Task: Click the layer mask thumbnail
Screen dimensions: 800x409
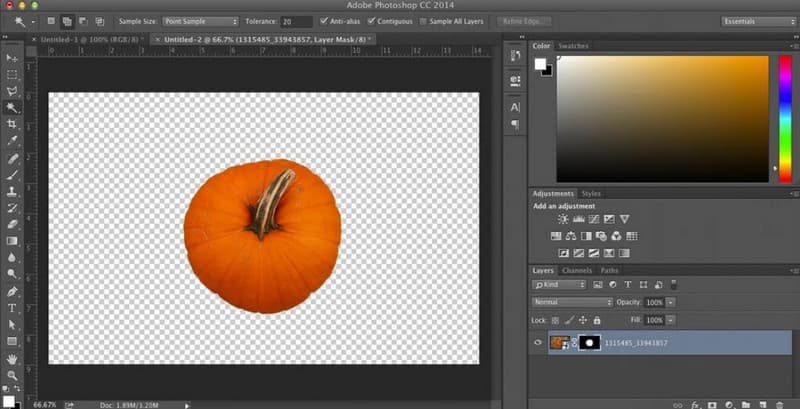Action: [589, 342]
